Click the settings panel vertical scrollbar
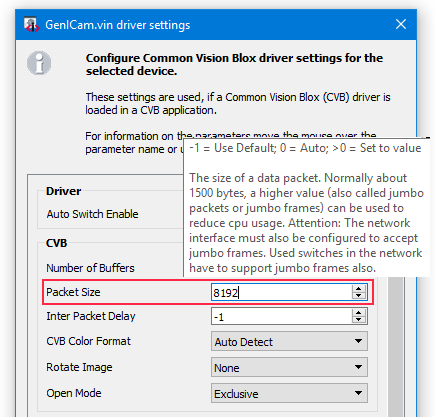Image resolution: width=435 pixels, height=417 pixels. tap(396, 347)
